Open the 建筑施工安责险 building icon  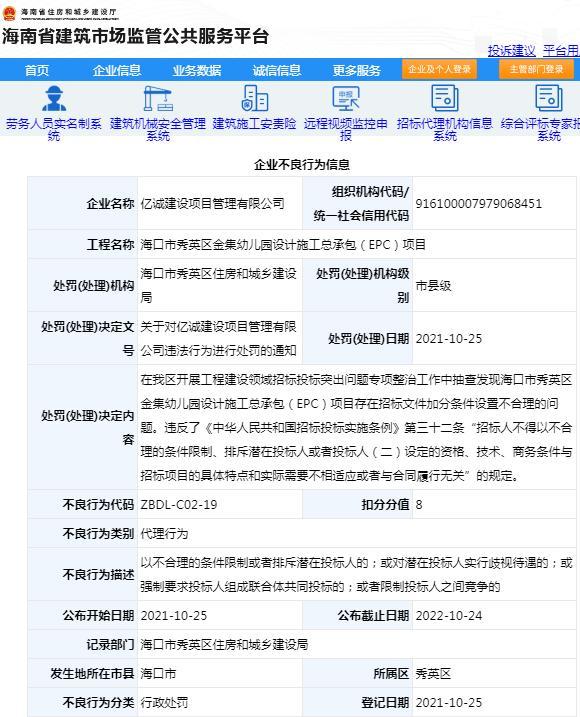(x=254, y=98)
